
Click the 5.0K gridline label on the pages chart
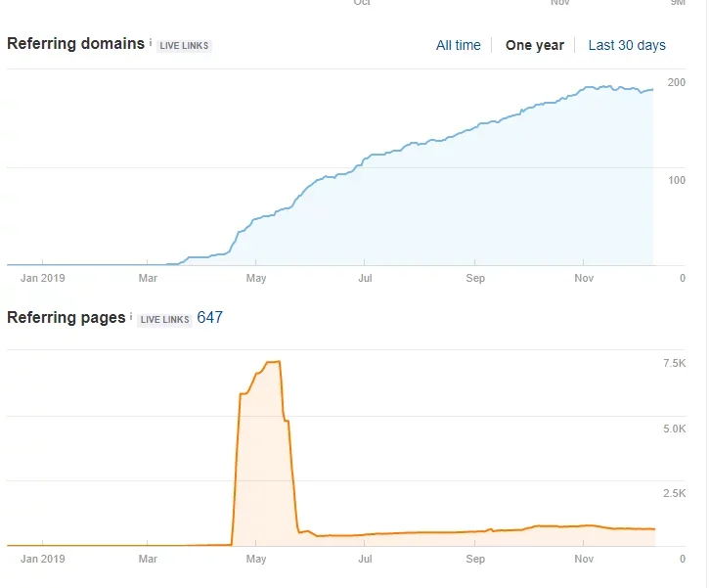tap(674, 429)
